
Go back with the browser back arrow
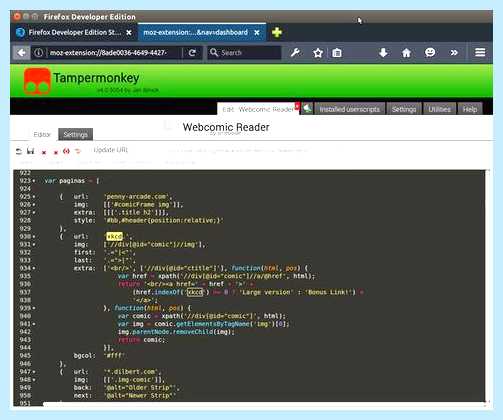pos(21,53)
